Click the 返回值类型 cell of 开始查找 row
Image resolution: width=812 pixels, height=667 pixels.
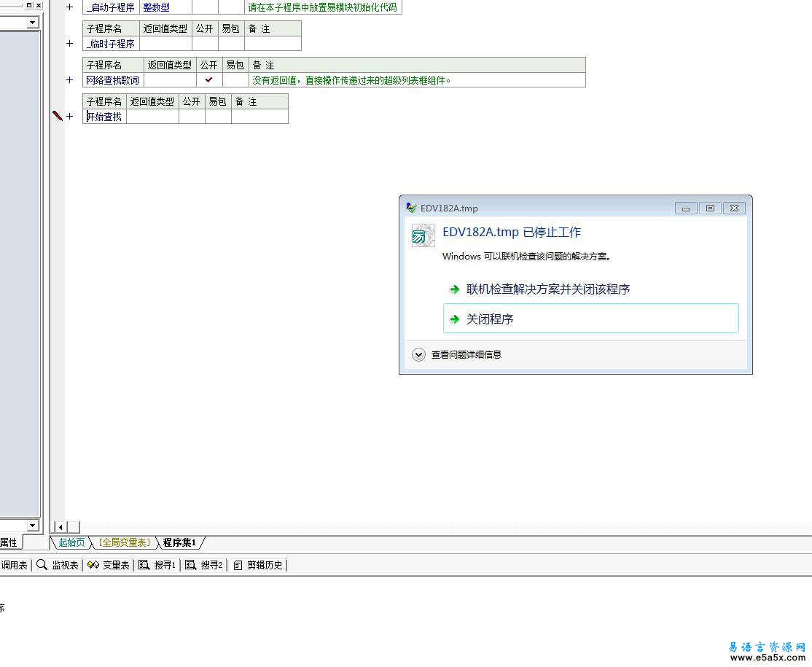pyautogui.click(x=153, y=117)
